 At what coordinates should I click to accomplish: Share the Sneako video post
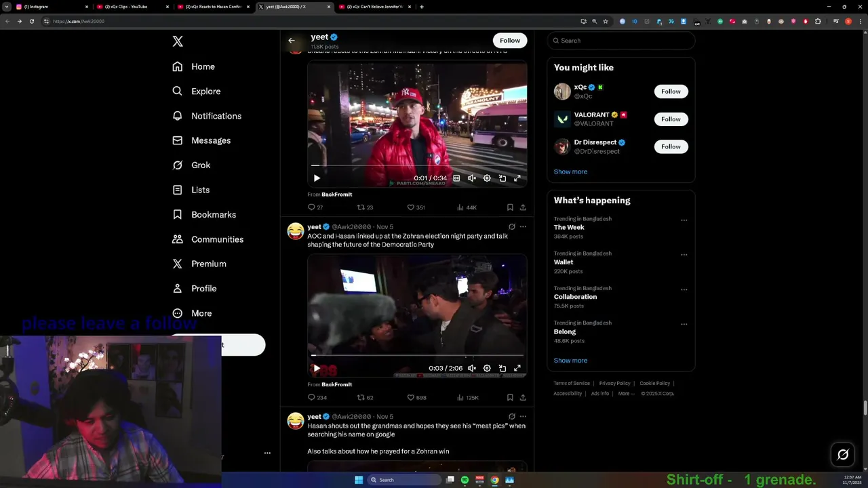(x=523, y=207)
